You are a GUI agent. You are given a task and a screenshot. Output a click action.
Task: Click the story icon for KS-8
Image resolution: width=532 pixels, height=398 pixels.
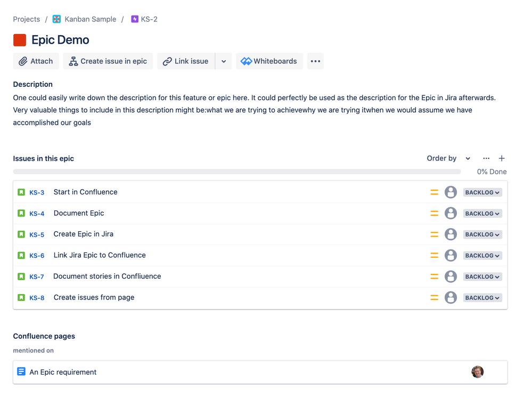click(21, 297)
